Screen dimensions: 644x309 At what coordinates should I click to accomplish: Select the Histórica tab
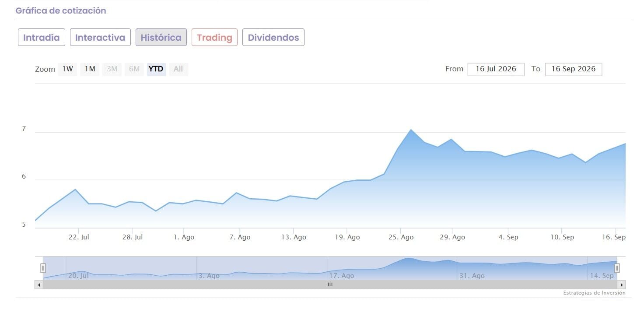[161, 37]
